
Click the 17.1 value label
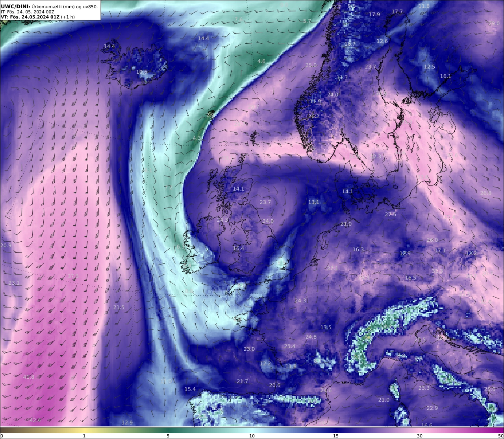click(440, 251)
